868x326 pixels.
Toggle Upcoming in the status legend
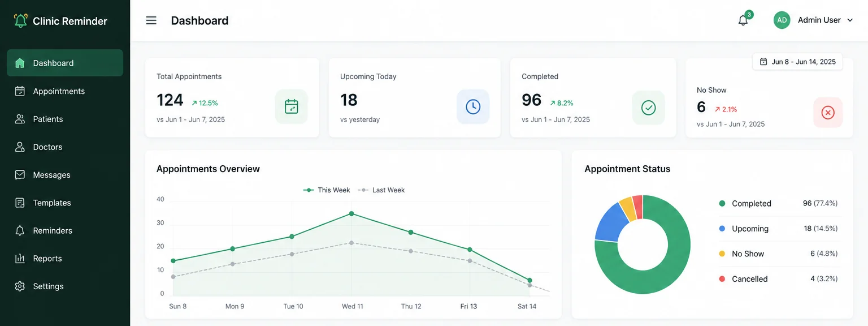[744, 229]
